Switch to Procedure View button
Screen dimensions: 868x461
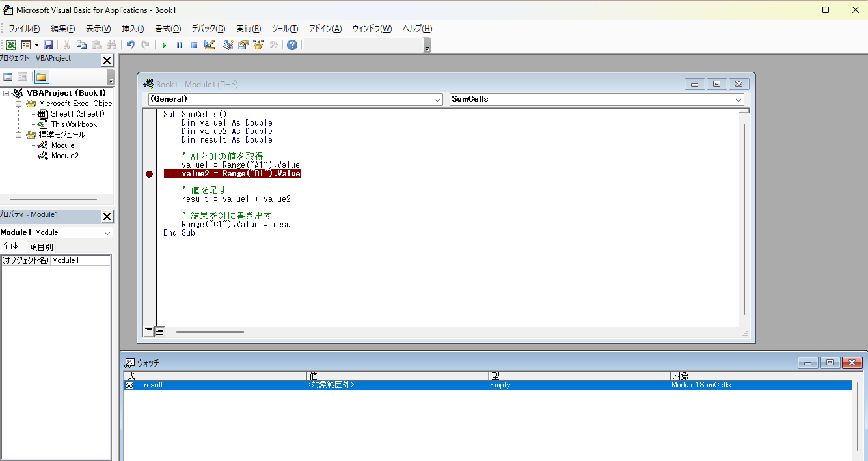coord(149,331)
